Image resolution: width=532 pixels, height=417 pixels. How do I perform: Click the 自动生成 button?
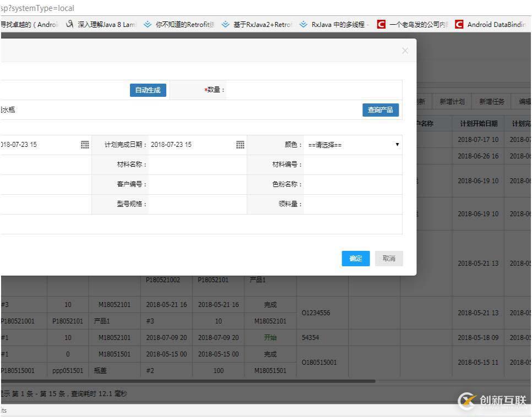148,90
